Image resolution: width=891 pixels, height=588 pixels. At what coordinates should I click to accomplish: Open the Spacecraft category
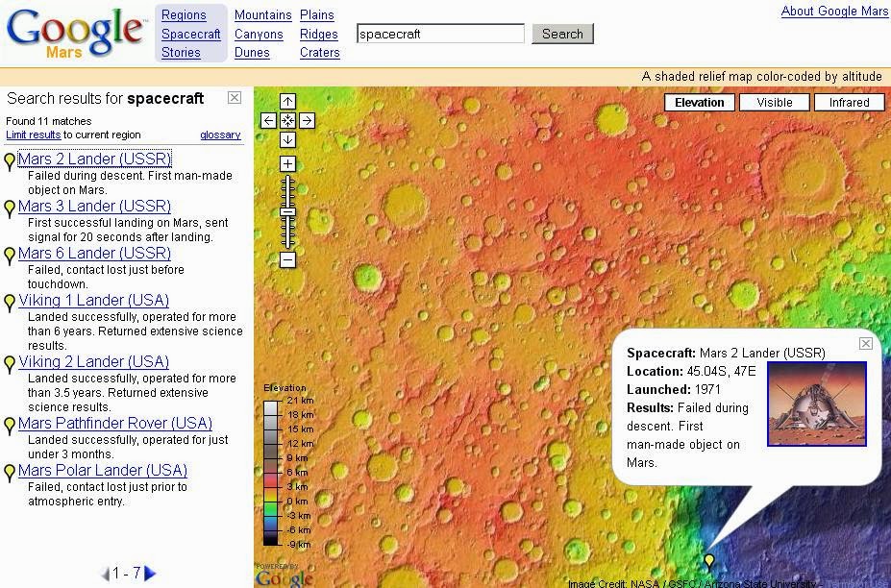[191, 34]
